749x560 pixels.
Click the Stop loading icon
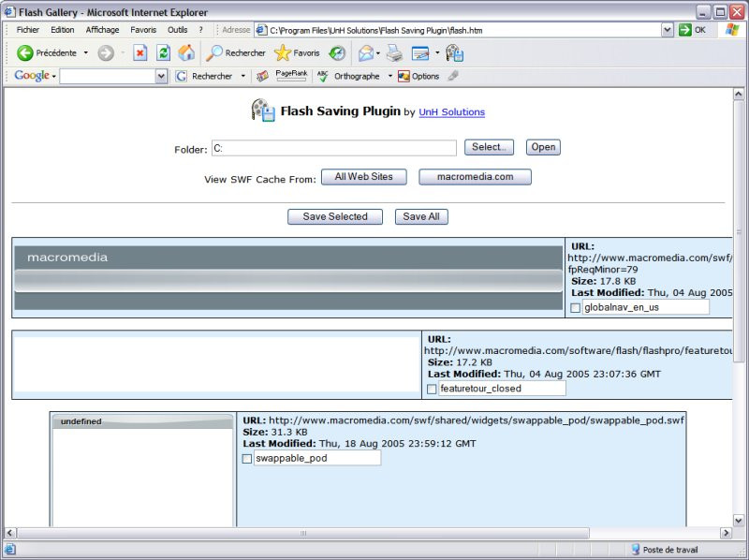tap(140, 53)
